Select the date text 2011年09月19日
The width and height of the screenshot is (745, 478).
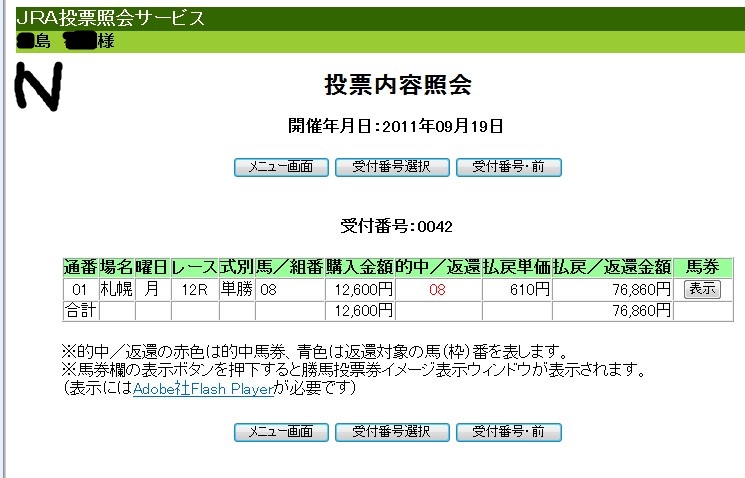442,126
